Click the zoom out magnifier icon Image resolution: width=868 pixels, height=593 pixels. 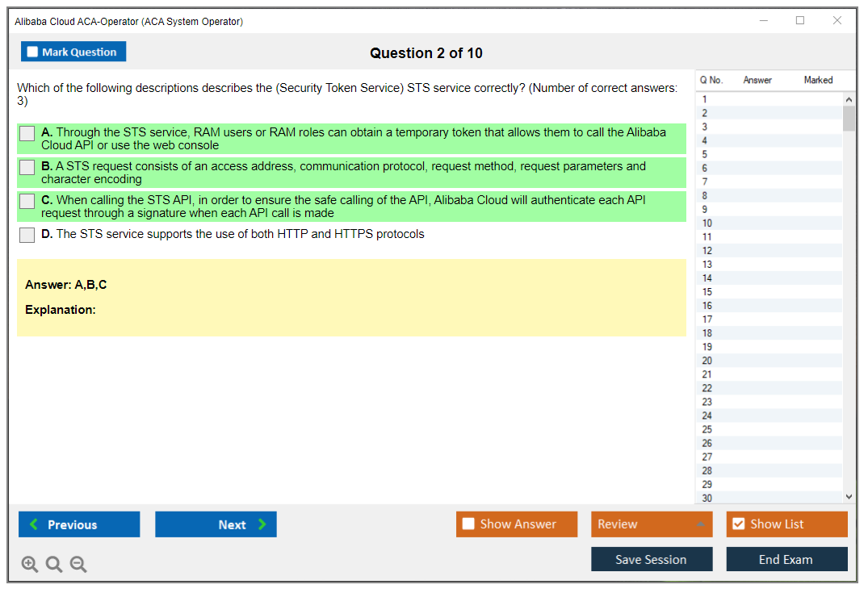(78, 564)
